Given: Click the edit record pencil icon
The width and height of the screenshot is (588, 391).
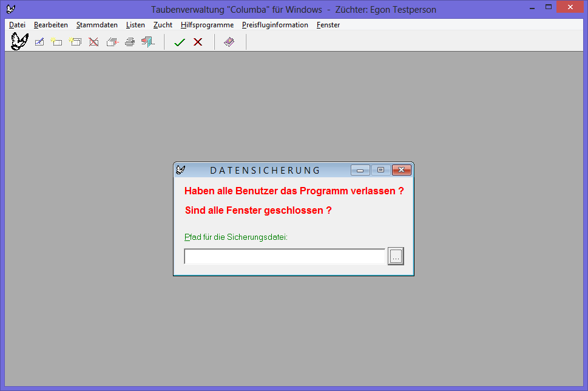Looking at the screenshot, I should coord(39,42).
